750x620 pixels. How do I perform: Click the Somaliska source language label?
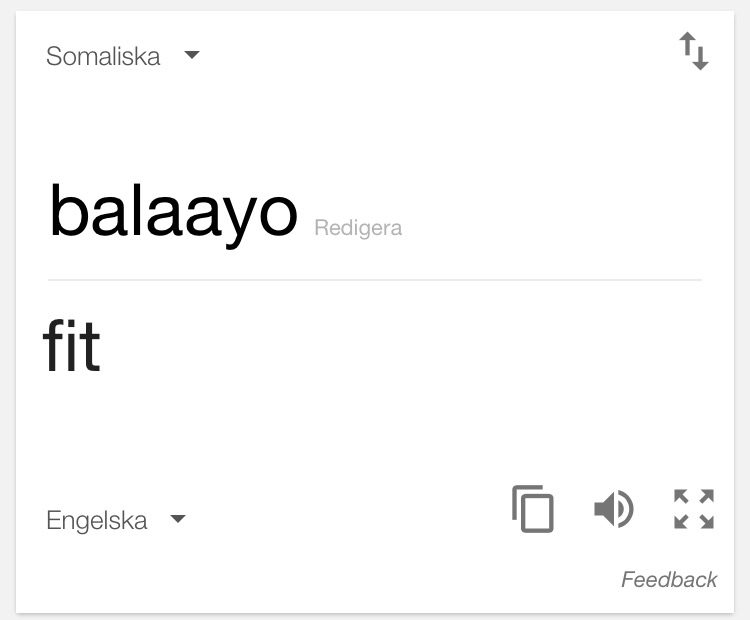pos(103,56)
